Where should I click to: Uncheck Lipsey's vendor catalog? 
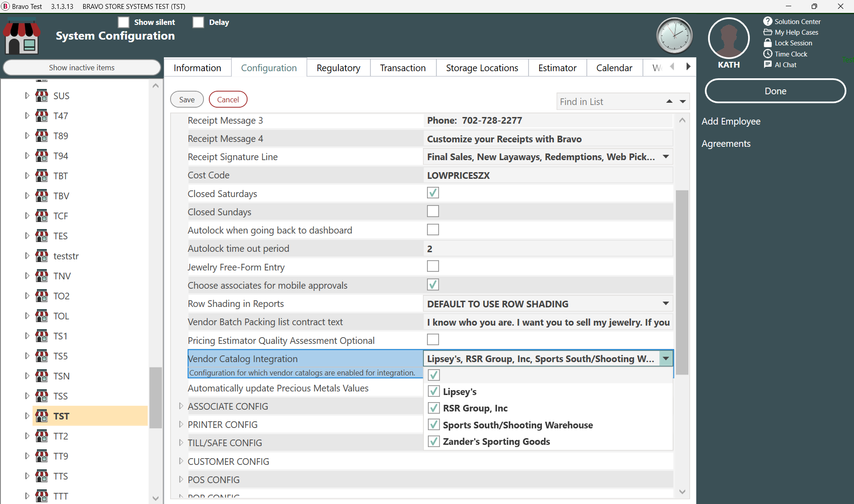click(434, 391)
